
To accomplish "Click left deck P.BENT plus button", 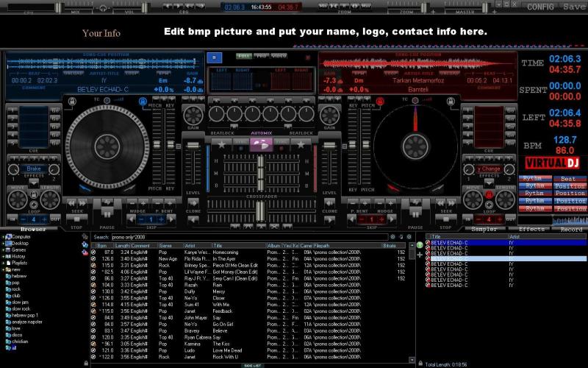I will (x=169, y=203).
